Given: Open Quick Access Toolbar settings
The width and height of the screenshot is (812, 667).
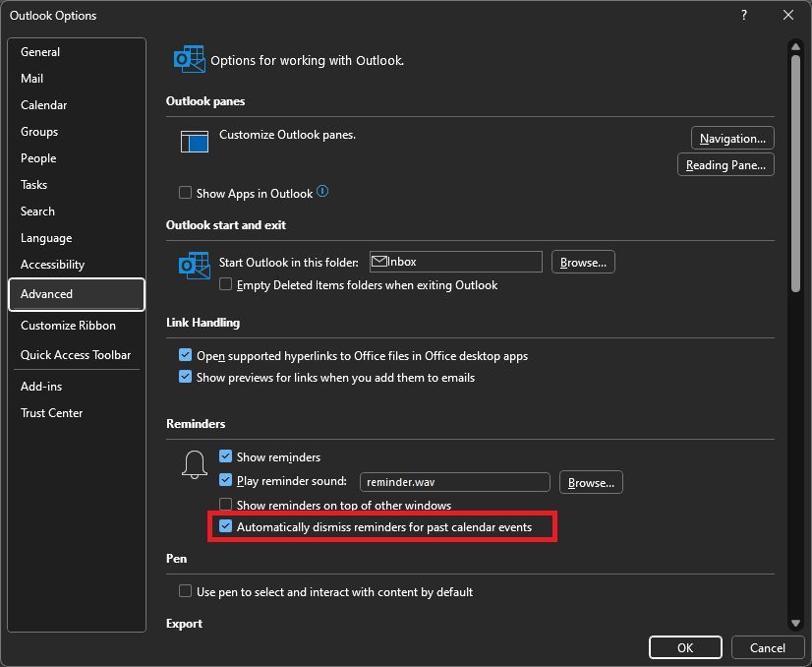Looking at the screenshot, I should 77,355.
